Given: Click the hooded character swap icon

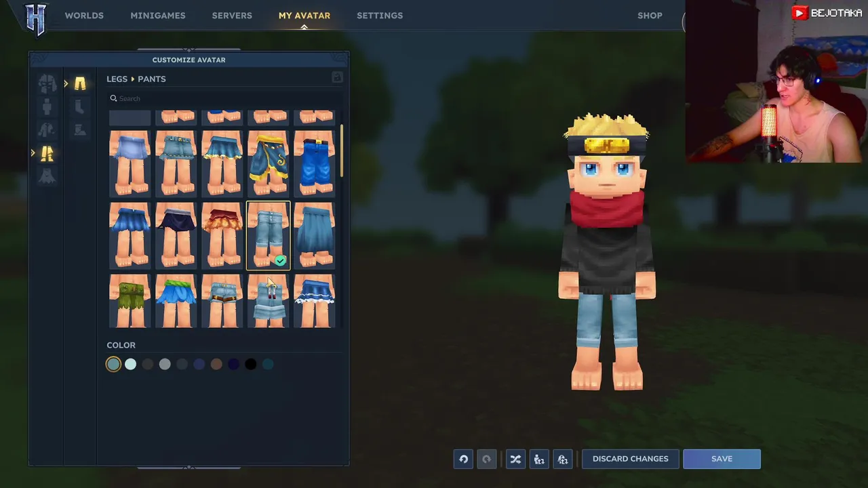Looking at the screenshot, I should (563, 459).
